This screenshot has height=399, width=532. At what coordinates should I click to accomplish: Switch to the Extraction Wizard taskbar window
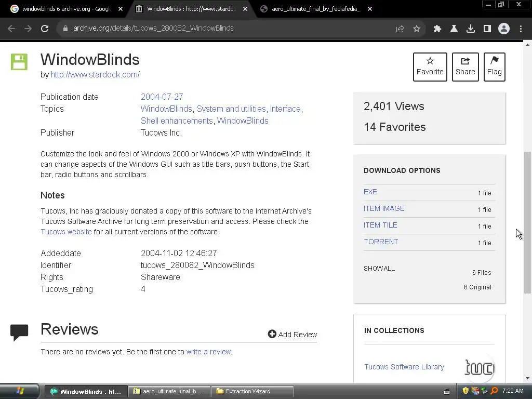click(x=252, y=392)
